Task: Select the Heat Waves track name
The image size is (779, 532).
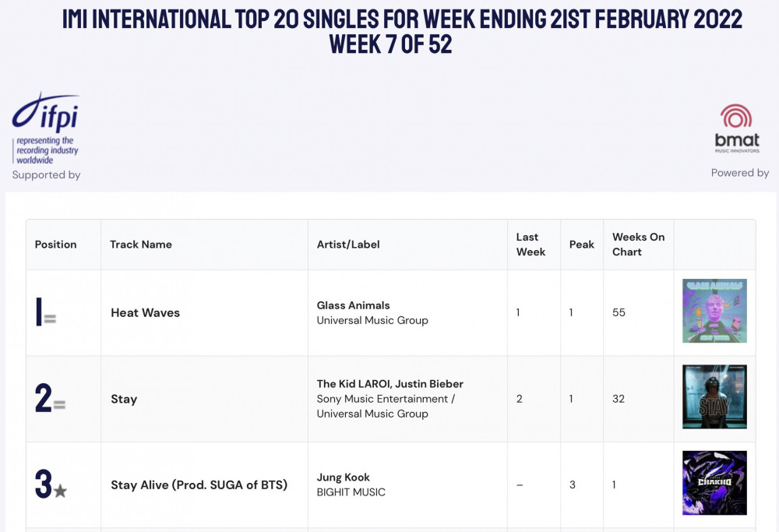Action: click(x=145, y=313)
